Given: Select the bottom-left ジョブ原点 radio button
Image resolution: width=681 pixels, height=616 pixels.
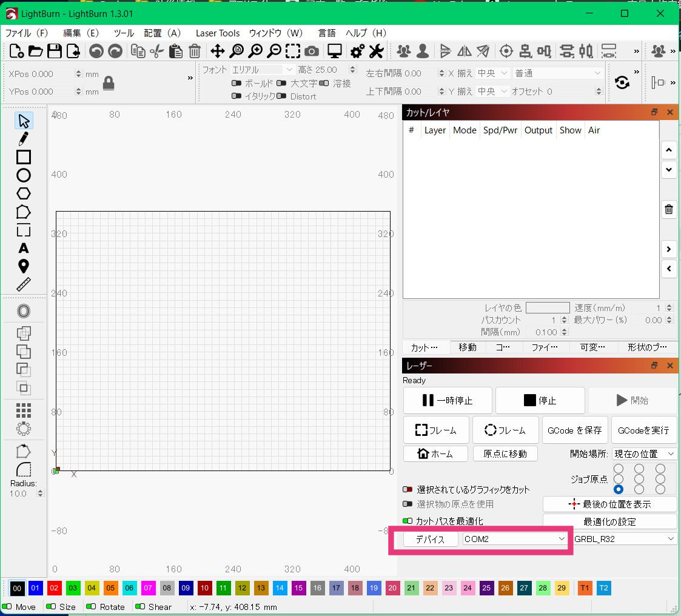Looking at the screenshot, I should click(619, 489).
